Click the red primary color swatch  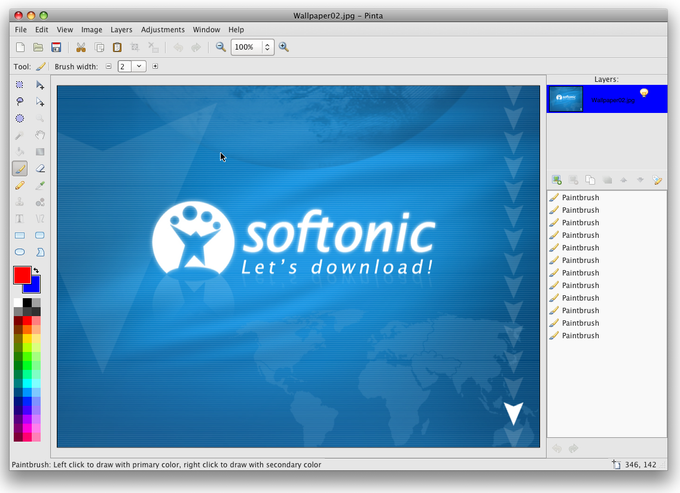coord(22,275)
